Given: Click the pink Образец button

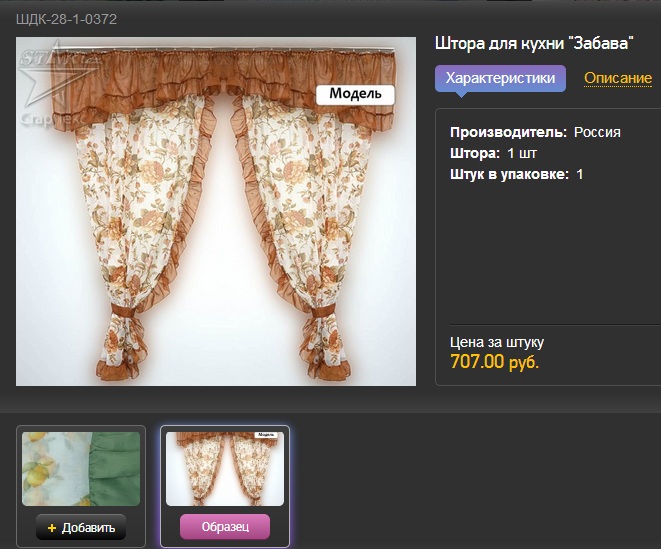Looking at the screenshot, I should click(225, 527).
